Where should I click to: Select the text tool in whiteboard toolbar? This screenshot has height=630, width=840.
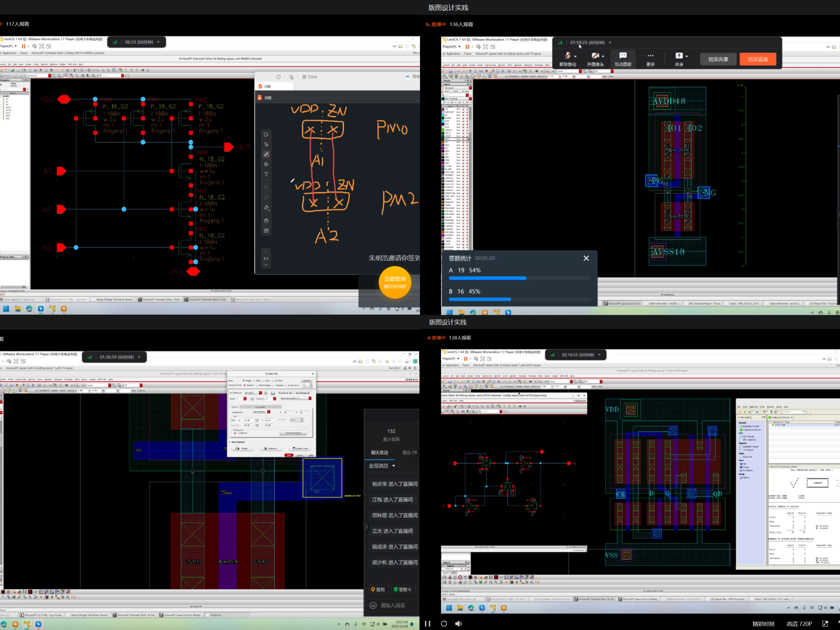click(x=266, y=174)
